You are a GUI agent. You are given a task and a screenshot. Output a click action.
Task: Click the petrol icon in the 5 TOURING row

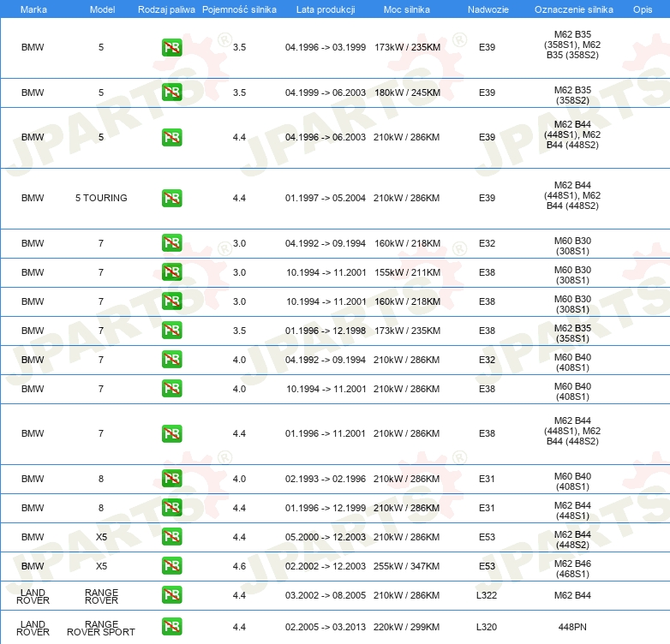[171, 198]
